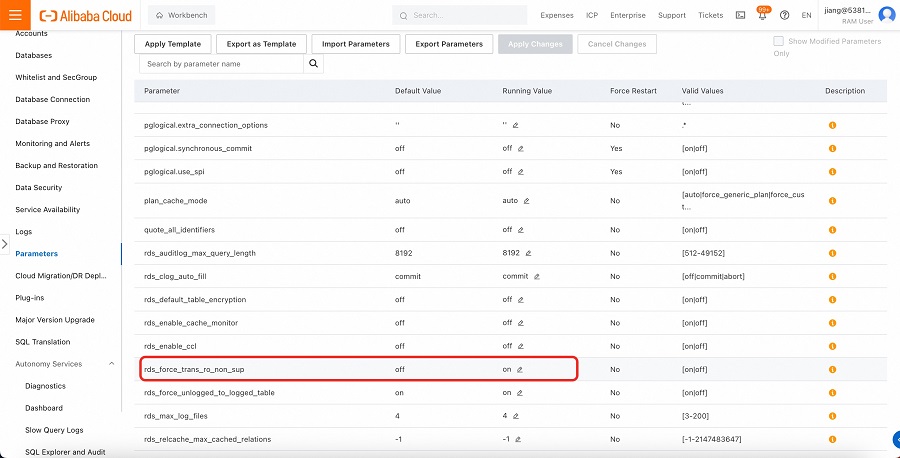
Task: Edit running value of rds_force_trans_ro_non_sup
Action: point(520,369)
